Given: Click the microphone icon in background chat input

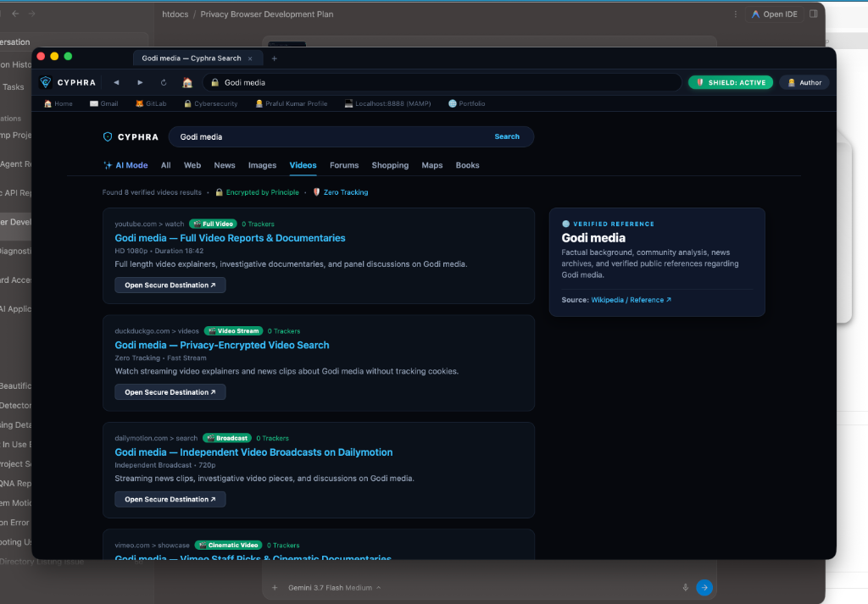Looking at the screenshot, I should [x=685, y=588].
